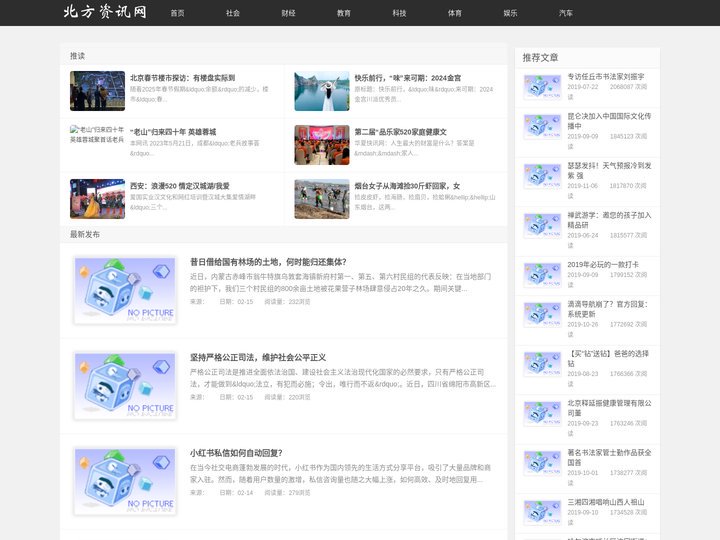This screenshot has height=540, width=720.
Task: Click 阅读量: 279浏览 text
Action: click(x=287, y=493)
